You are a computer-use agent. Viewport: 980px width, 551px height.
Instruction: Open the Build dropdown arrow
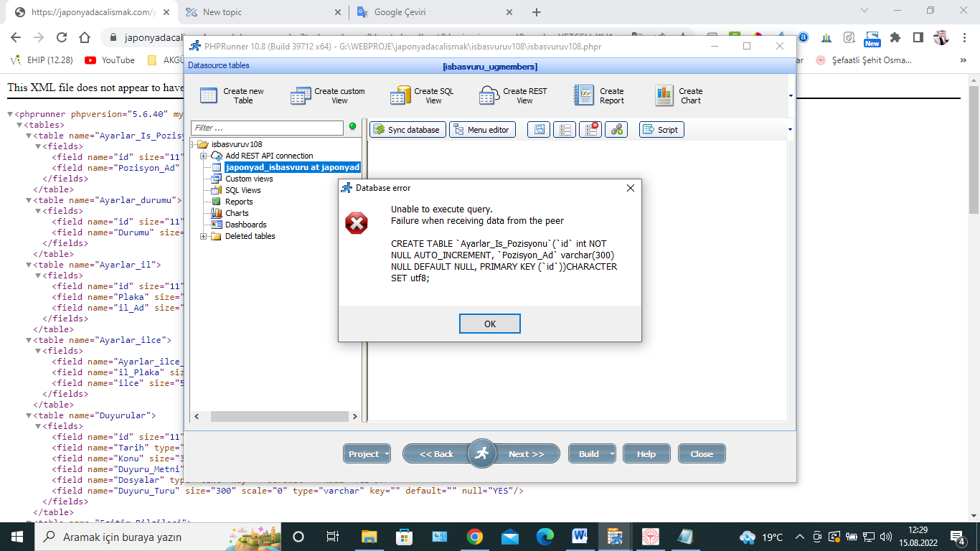pyautogui.click(x=611, y=454)
